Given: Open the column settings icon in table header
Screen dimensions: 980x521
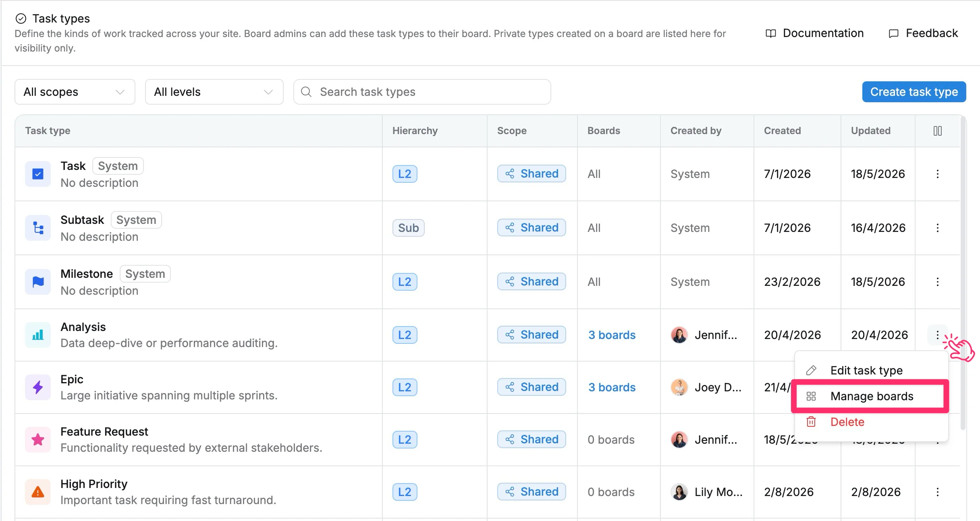Looking at the screenshot, I should point(938,131).
